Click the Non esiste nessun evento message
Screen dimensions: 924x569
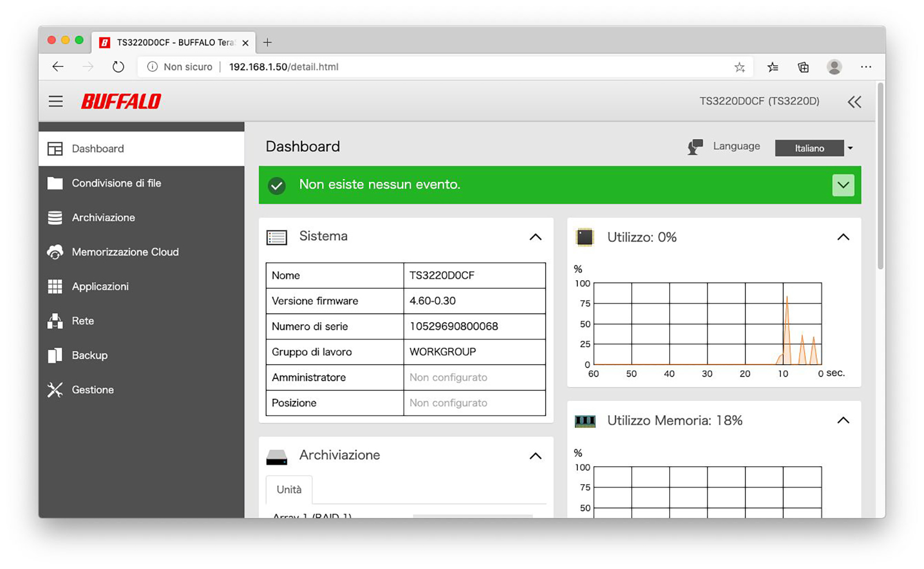379,185
